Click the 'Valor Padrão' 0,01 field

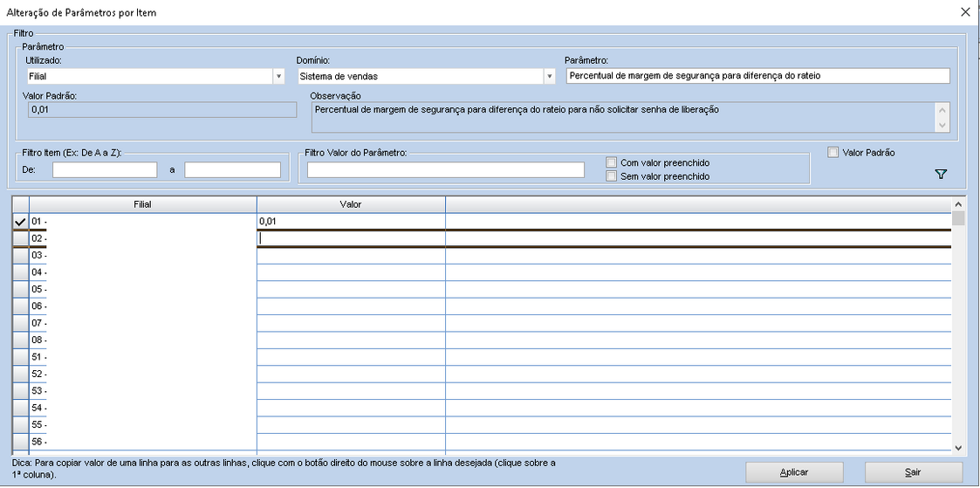pos(161,109)
